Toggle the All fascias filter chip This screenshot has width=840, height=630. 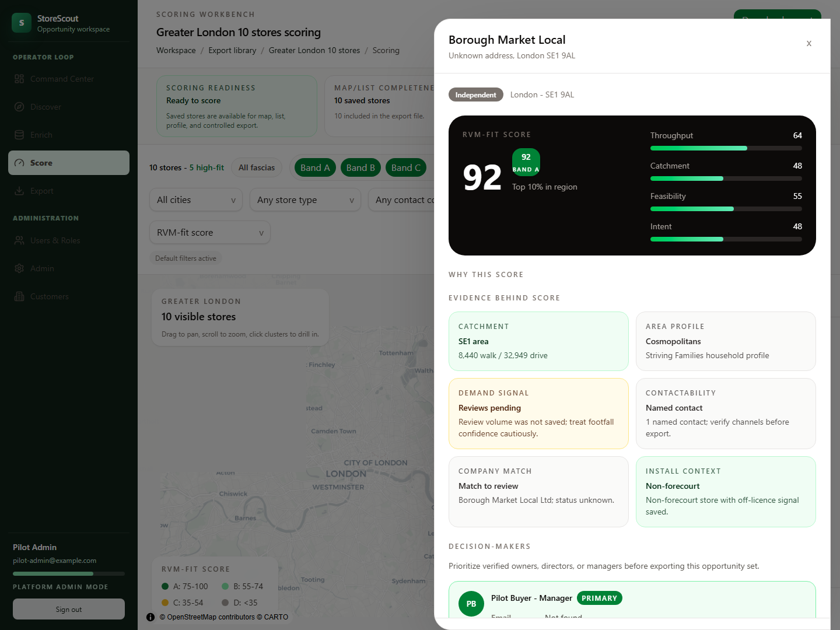pyautogui.click(x=257, y=167)
